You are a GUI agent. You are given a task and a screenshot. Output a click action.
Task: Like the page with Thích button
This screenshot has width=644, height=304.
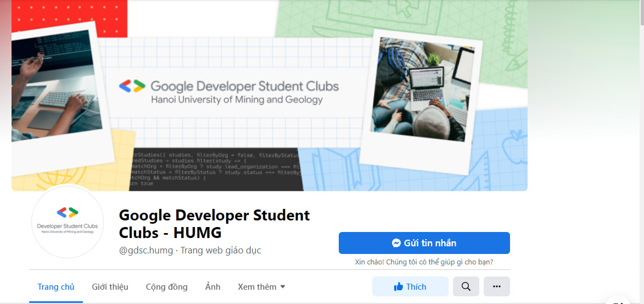(x=410, y=287)
